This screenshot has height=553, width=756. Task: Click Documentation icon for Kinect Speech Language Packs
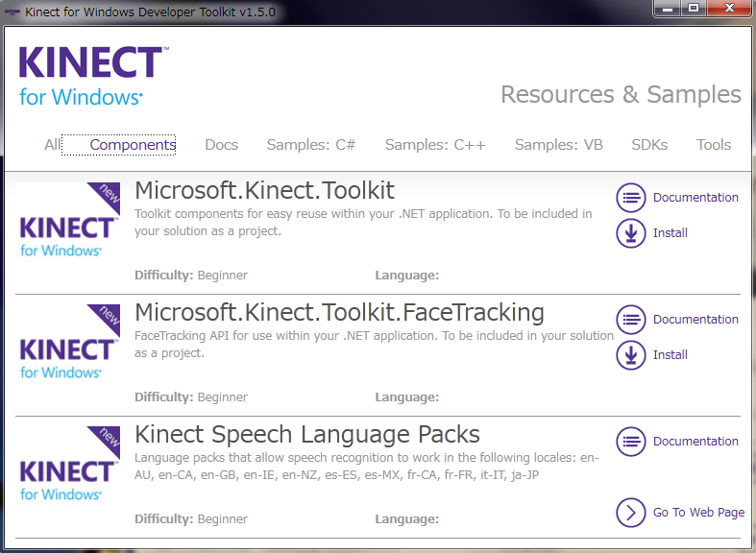pos(631,442)
